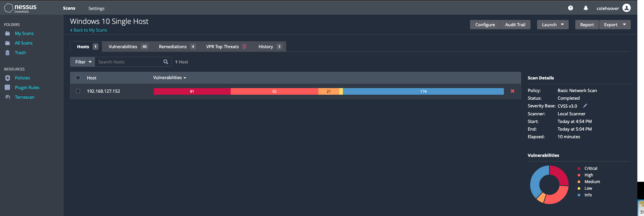This screenshot has height=216, width=644.
Task: Open Settings in top navigation
Action: 96,8
